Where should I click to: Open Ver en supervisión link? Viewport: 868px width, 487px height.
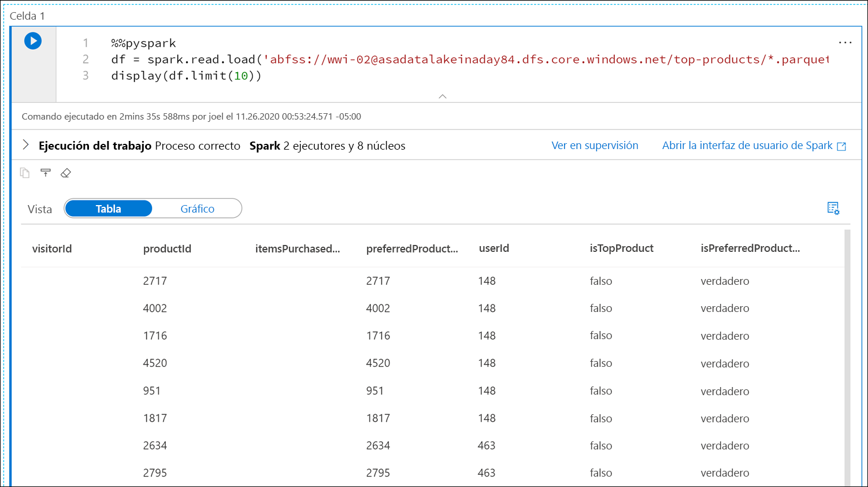595,146
